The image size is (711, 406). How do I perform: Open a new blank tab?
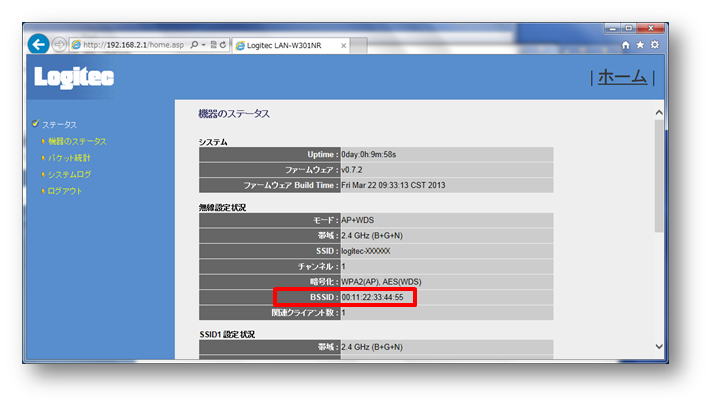click(358, 45)
